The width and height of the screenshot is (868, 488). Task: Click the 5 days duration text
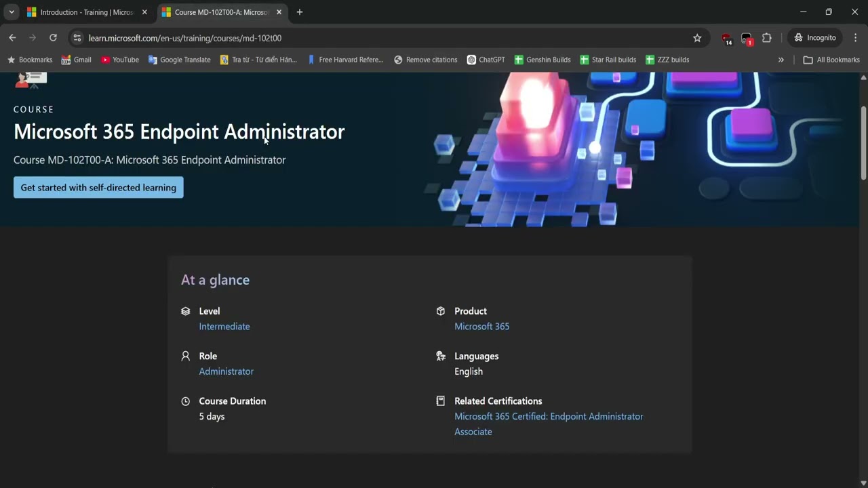click(x=212, y=417)
